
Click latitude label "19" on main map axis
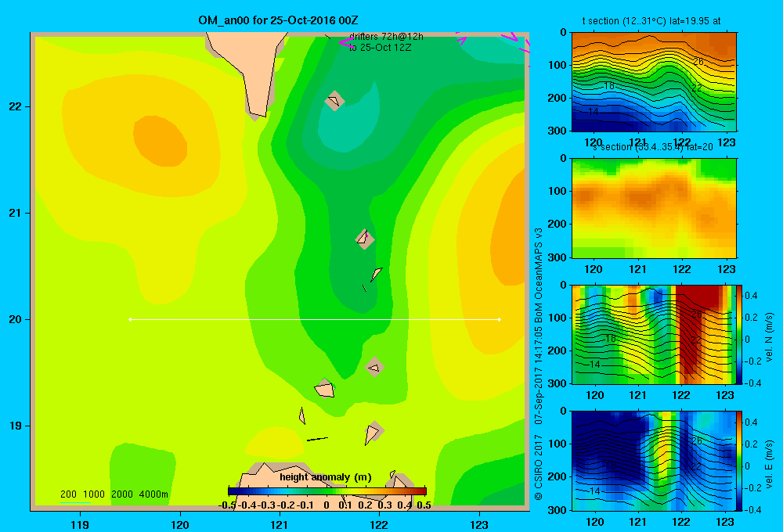[x=15, y=426]
